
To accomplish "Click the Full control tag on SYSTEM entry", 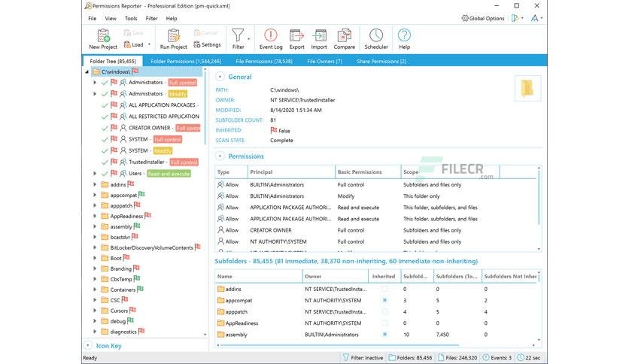I will (168, 139).
